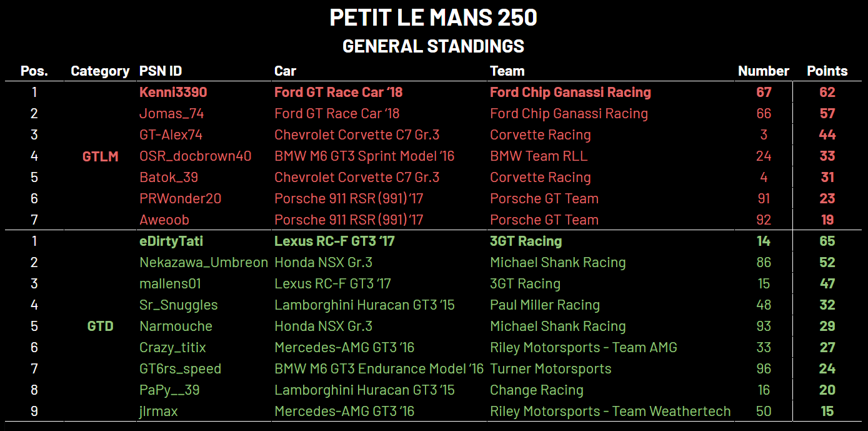Image resolution: width=868 pixels, height=431 pixels.
Task: Click Riley Motorsports - Team Weathertech
Action: tap(610, 411)
